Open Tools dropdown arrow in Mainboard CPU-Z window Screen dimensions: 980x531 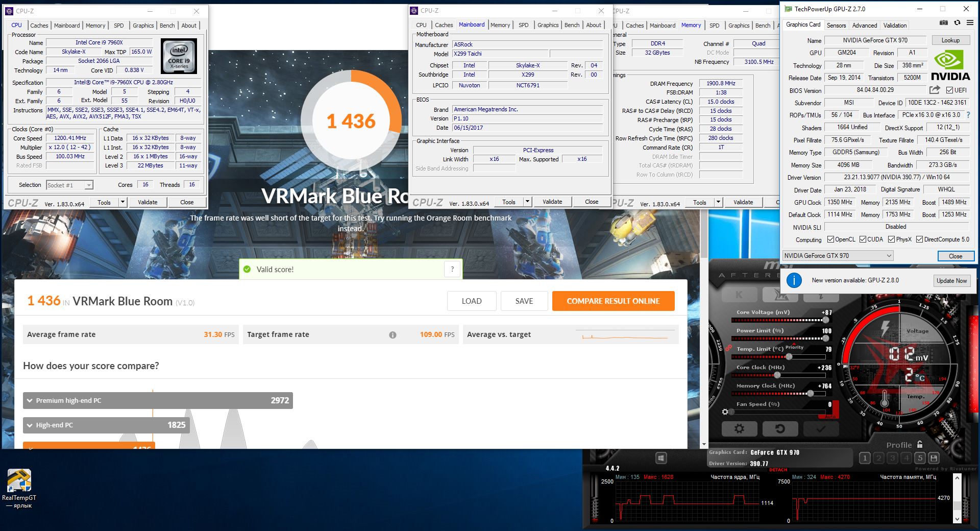click(x=527, y=202)
